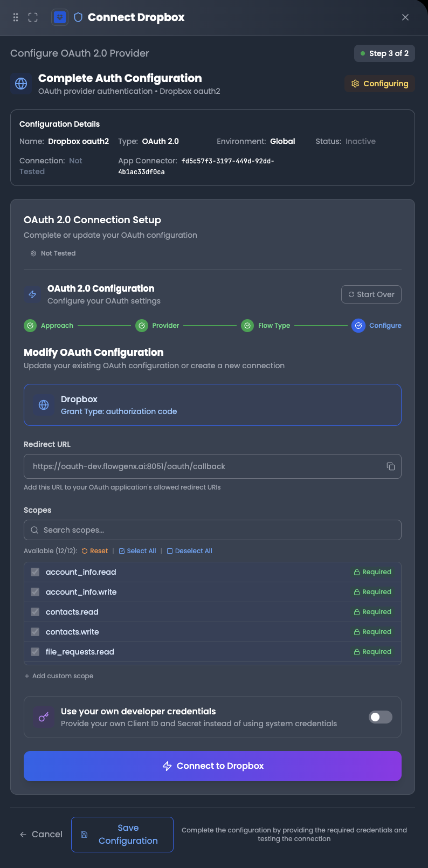Toggle the account_info.read scope checkbox

click(35, 572)
